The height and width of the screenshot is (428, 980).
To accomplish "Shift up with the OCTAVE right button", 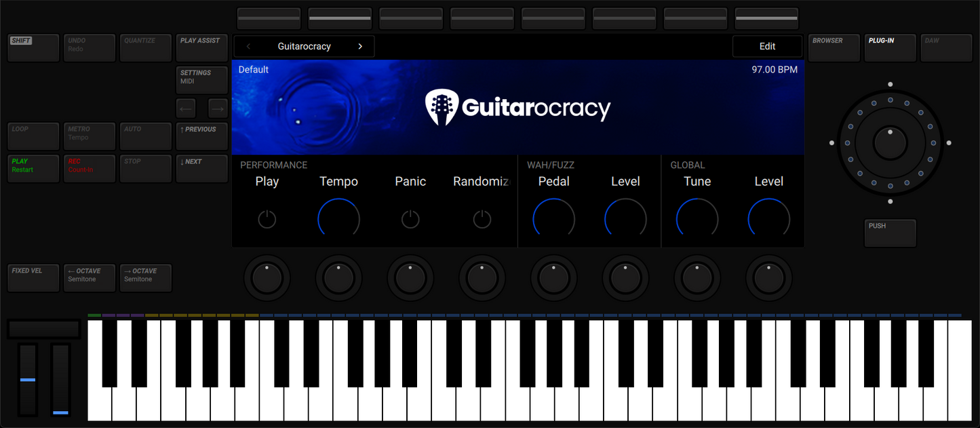I will tap(145, 277).
